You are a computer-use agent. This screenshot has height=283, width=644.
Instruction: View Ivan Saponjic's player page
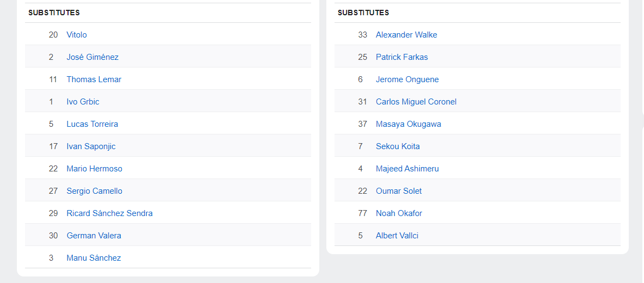click(91, 146)
